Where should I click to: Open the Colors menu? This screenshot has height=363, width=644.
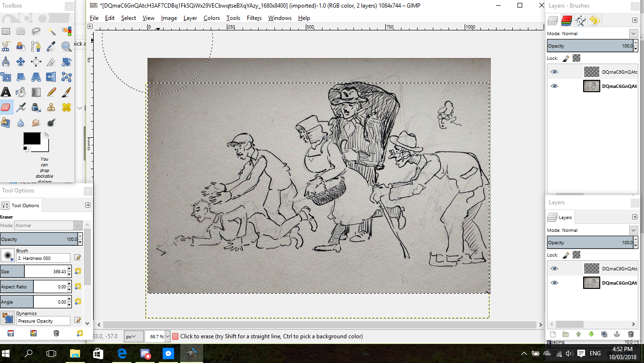(x=212, y=18)
